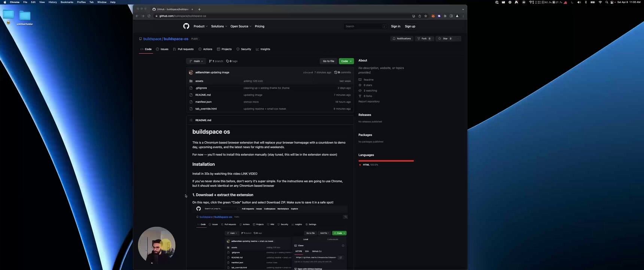Star the buildspace-os repository
Screen dimensions: 644x270
(446, 39)
